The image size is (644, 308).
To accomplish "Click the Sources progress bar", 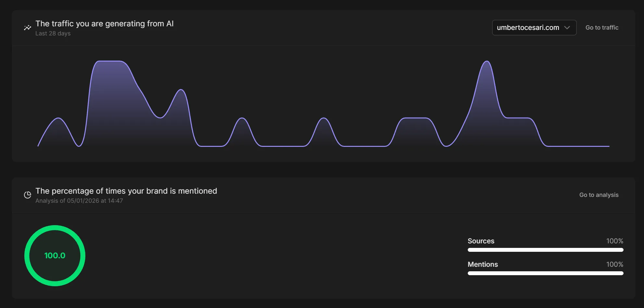I will (545, 250).
